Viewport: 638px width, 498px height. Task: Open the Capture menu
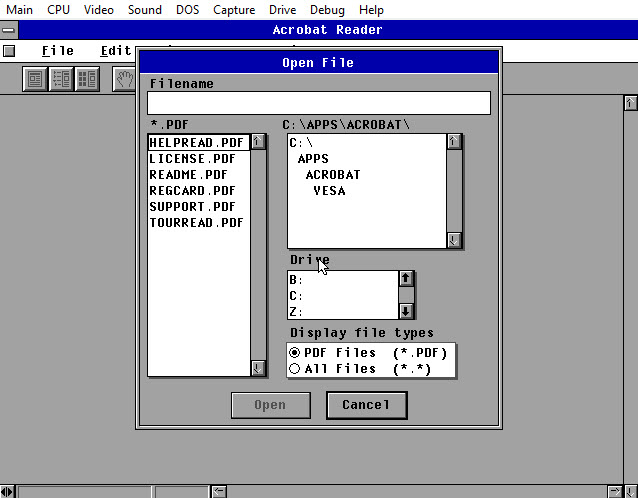(234, 10)
